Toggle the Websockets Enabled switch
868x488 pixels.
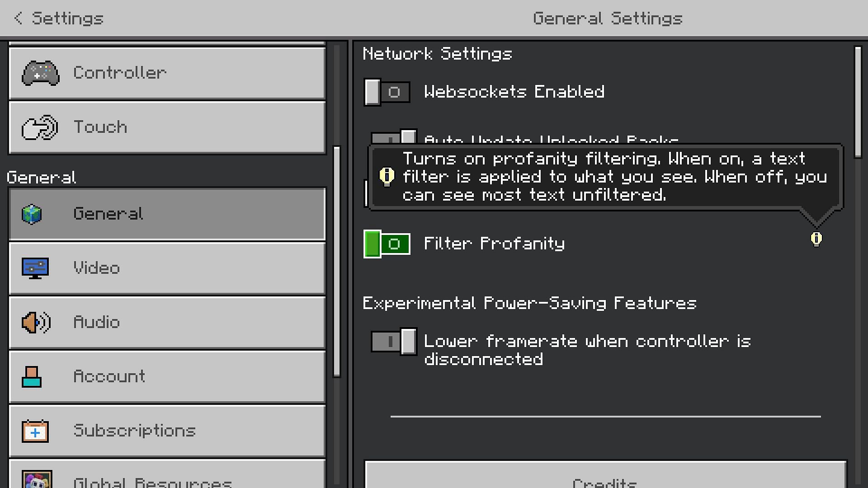(x=387, y=91)
